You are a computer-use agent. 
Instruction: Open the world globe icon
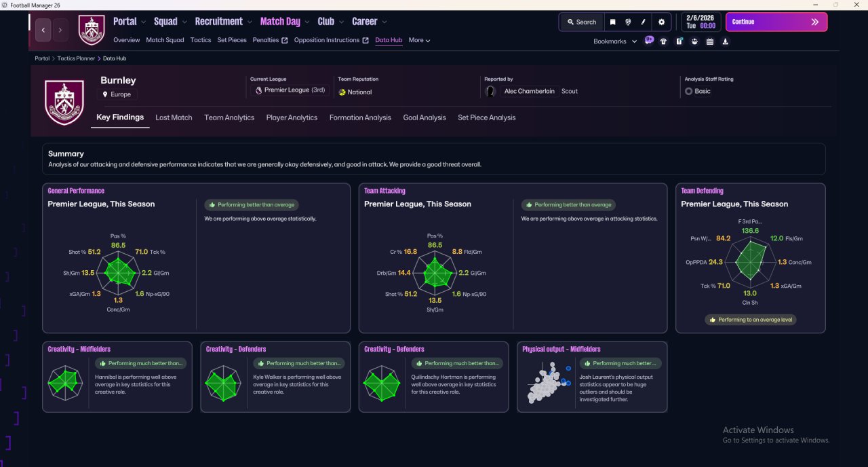629,22
